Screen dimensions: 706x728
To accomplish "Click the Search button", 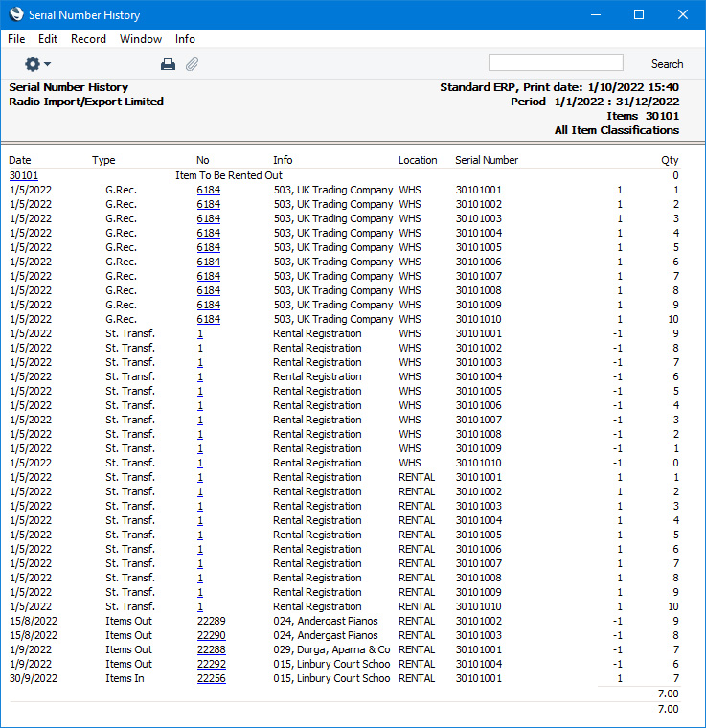I will (x=667, y=64).
